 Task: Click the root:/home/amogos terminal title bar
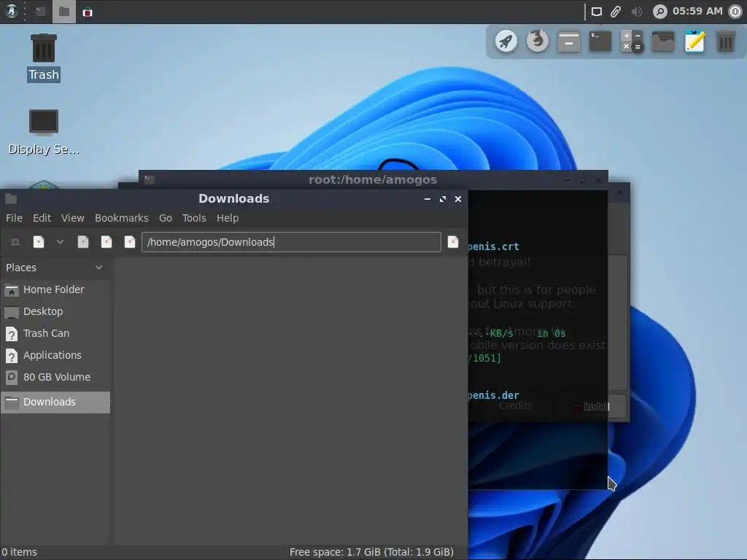click(x=373, y=179)
